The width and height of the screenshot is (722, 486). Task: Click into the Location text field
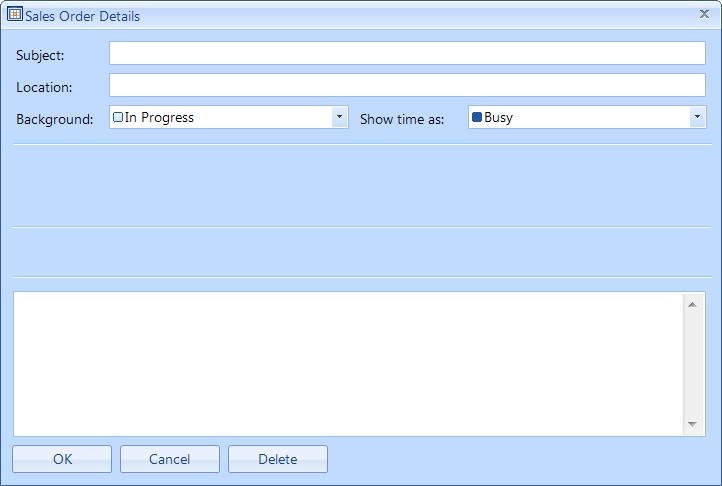pyautogui.click(x=407, y=85)
